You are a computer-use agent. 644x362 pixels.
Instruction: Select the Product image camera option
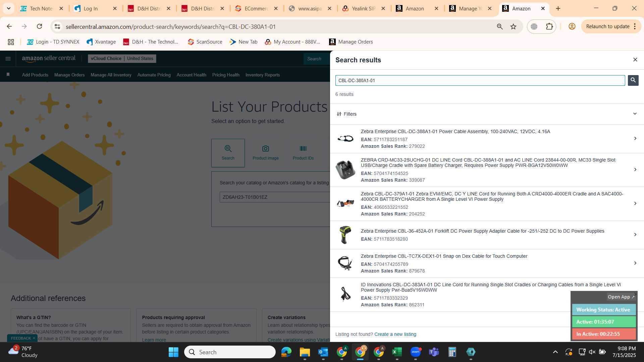266,153
